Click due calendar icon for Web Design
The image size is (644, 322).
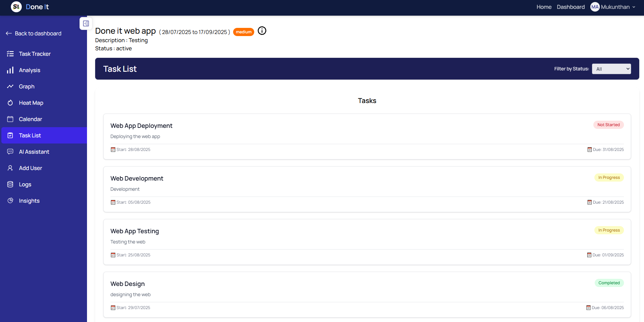[x=588, y=308]
